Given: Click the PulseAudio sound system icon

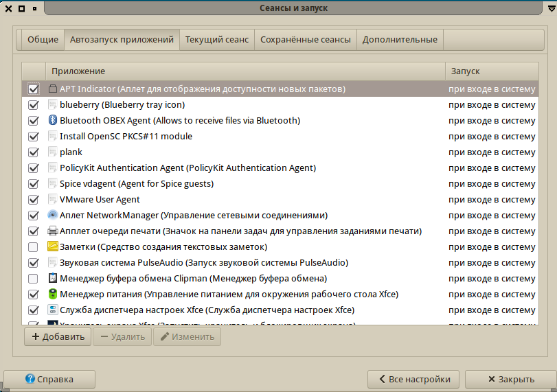Looking at the screenshot, I should [53, 263].
